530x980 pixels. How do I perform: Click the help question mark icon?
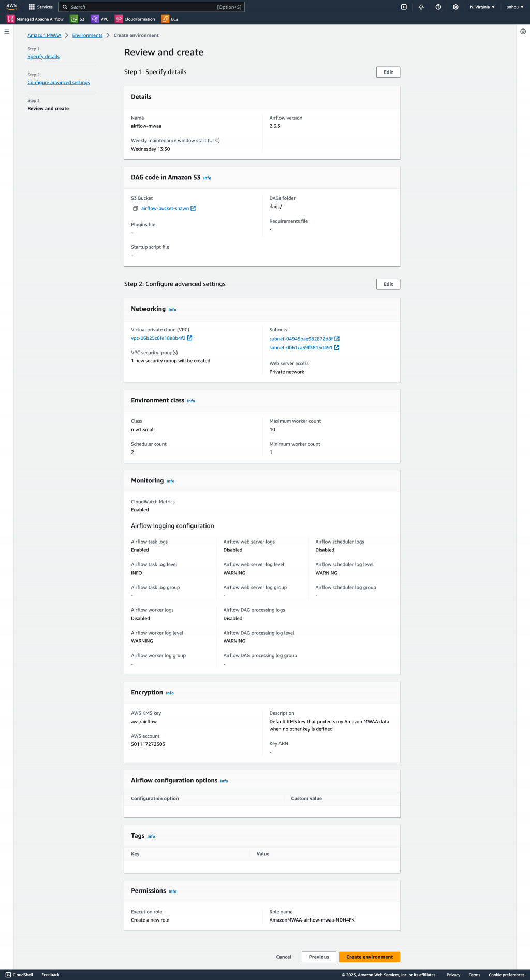438,7
